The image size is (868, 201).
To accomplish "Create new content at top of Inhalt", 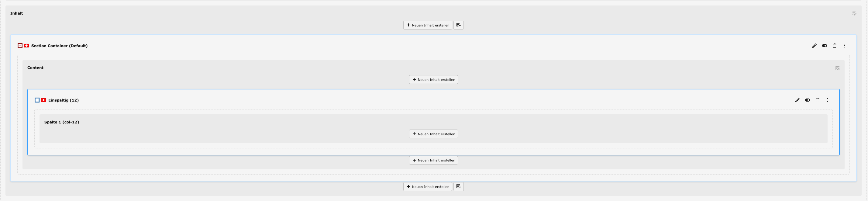I will click(427, 25).
